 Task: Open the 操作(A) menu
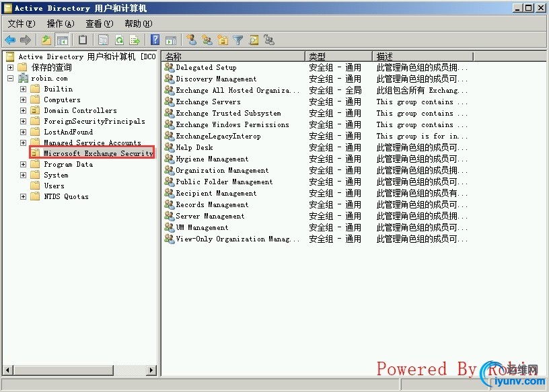pyautogui.click(x=61, y=24)
